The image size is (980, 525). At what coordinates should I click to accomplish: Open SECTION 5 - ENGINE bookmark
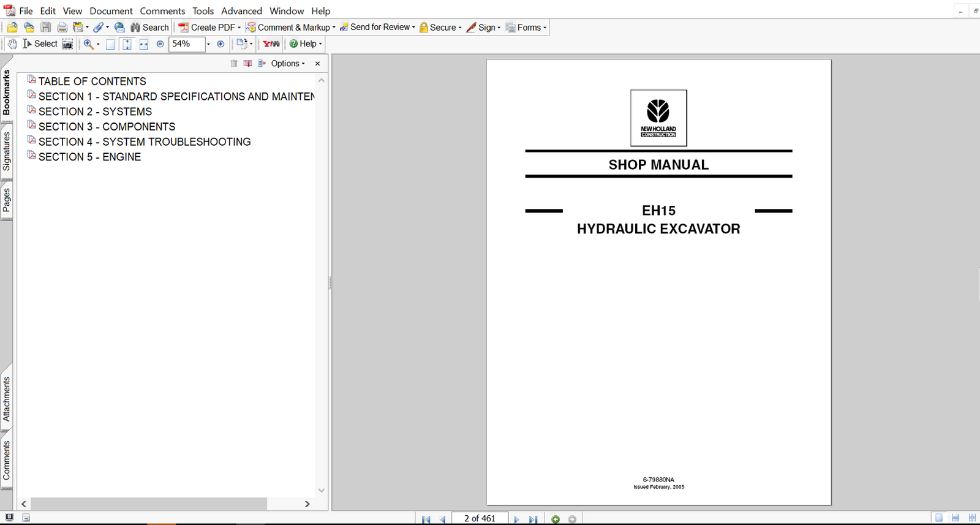89,157
